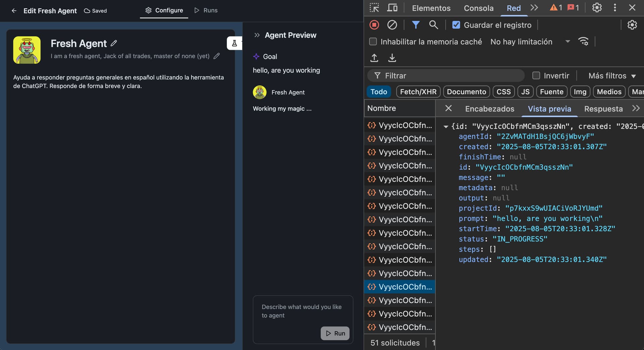Check the Invertir filter checkbox
The width and height of the screenshot is (644, 350).
(x=536, y=76)
